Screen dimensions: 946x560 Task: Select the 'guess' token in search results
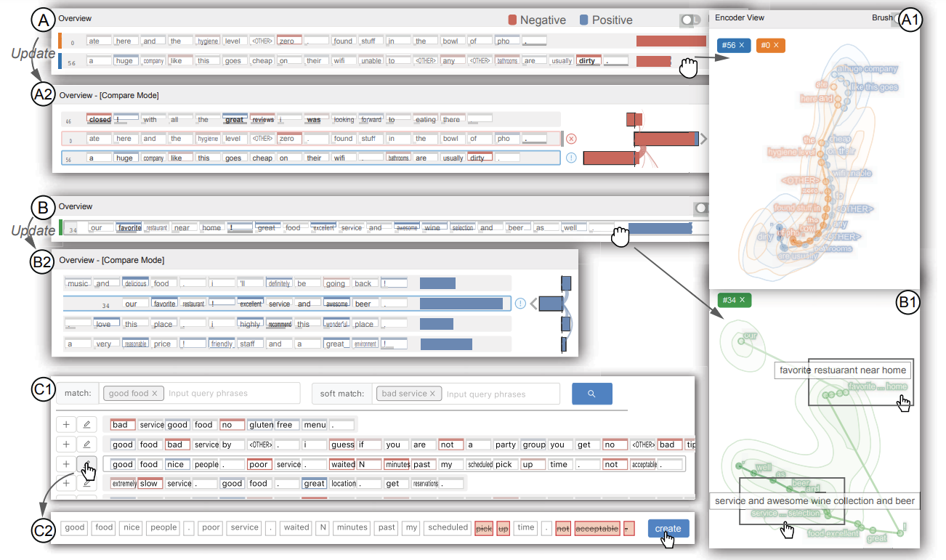[342, 445]
